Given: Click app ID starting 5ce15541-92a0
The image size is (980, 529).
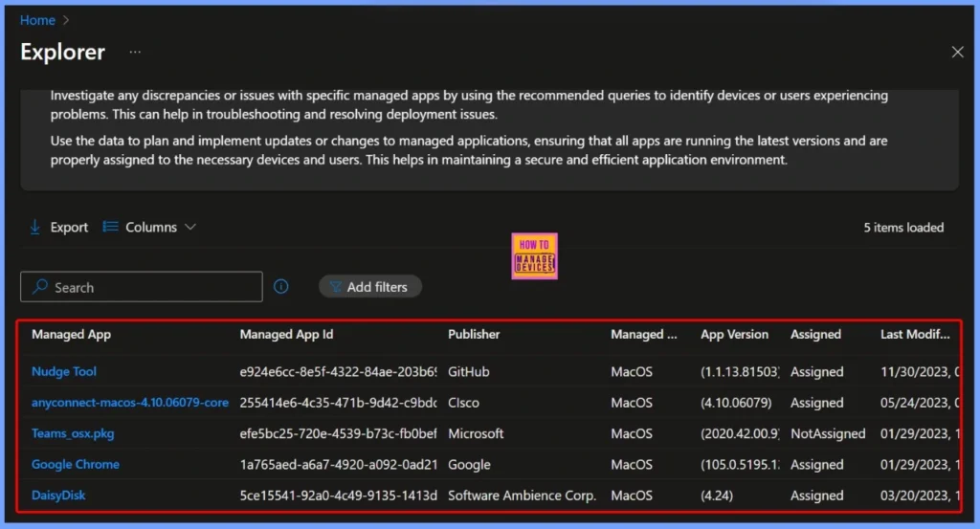Looking at the screenshot, I should coord(338,496).
